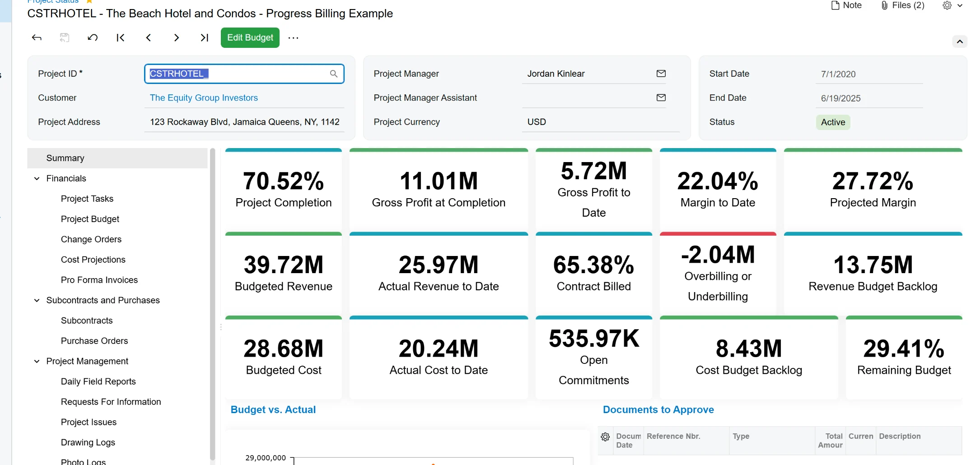Open The Equity Group Investors link

coord(204,98)
